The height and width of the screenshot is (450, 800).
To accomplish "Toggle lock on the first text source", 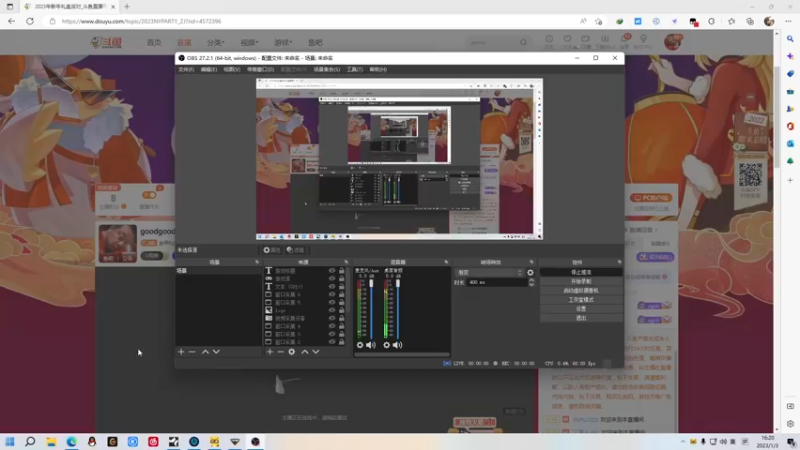I will click(x=341, y=271).
